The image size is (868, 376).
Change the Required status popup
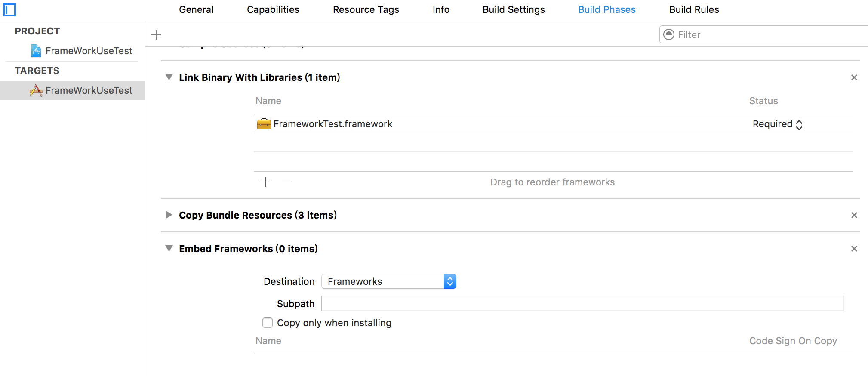click(777, 124)
